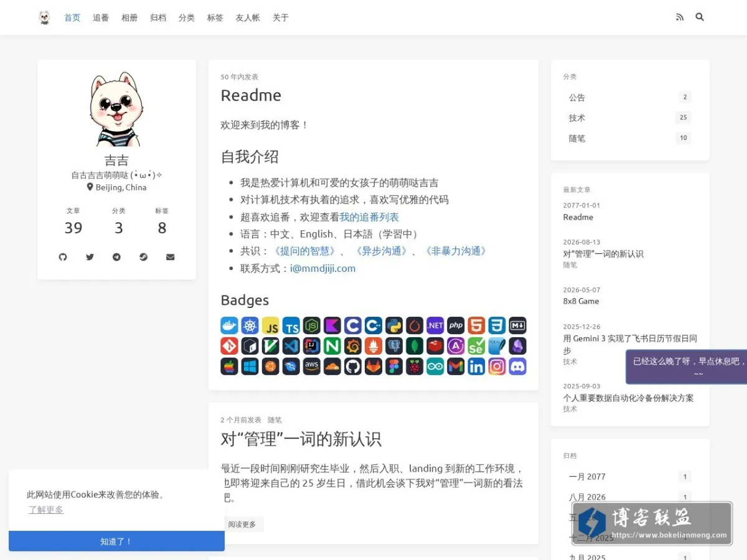Click the Raspberry Pi badge icon
This screenshot has height=560, width=747.
[x=415, y=366]
